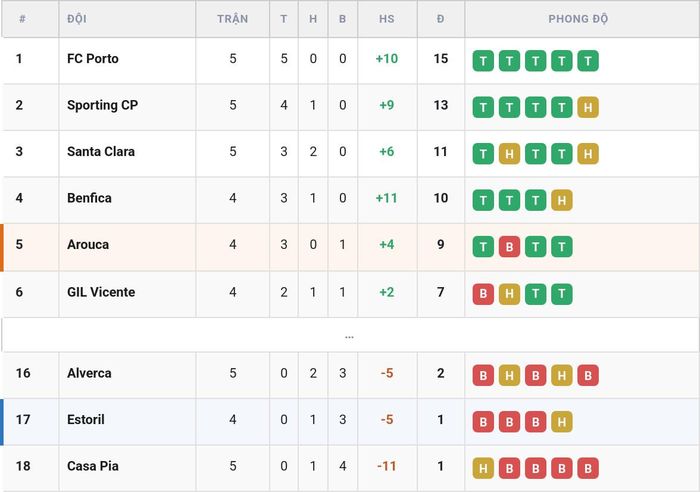
Task: Click Alverca's last red B form badge
Action: pos(588,375)
